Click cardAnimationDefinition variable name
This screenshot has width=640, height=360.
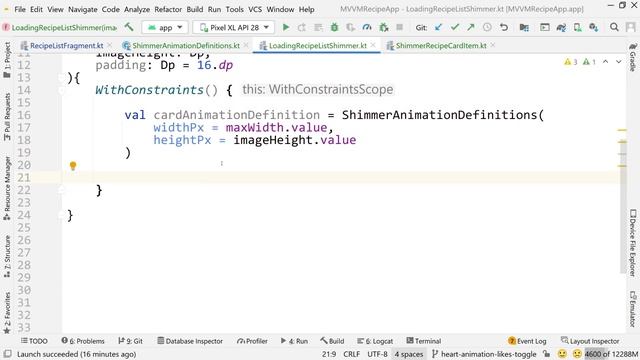click(237, 115)
